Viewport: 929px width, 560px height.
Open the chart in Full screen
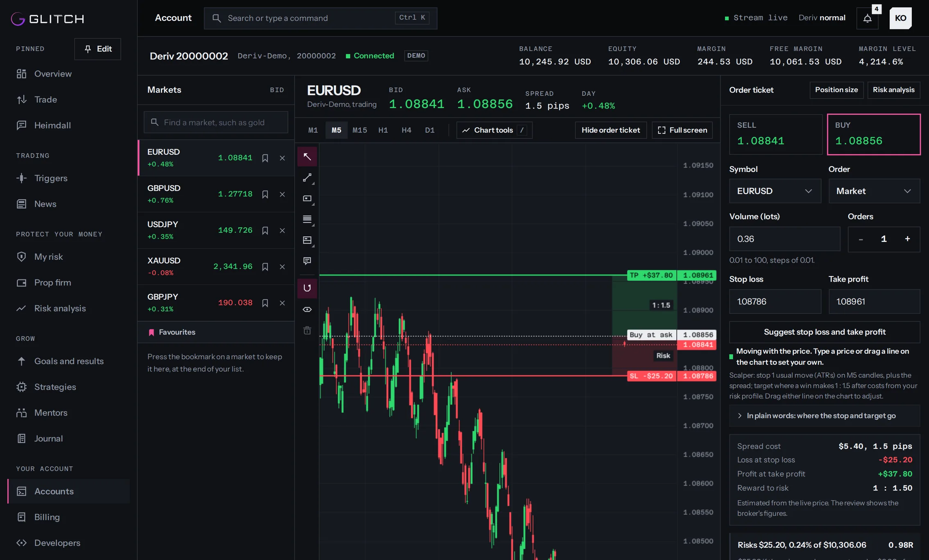[682, 130]
